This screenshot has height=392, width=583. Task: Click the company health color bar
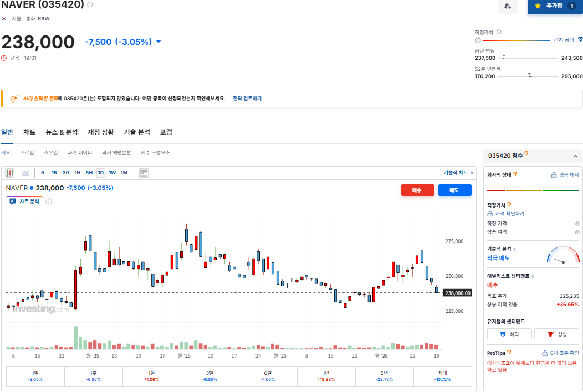533,190
